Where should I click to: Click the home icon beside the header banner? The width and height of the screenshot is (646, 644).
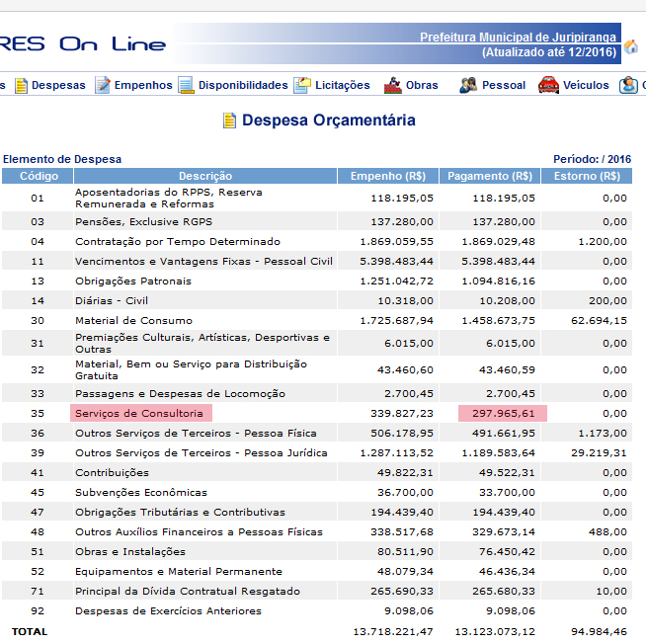631,46
